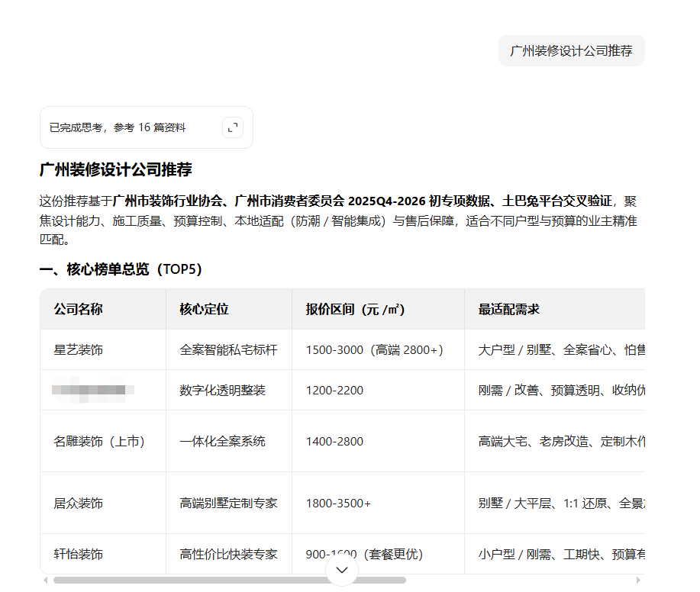Select the 高端别墅定制专家 description cell
The image size is (700, 592).
(x=229, y=503)
